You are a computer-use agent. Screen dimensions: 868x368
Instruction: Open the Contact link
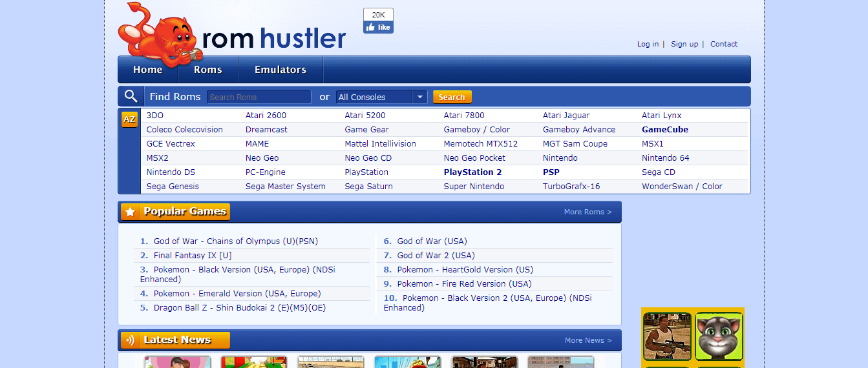point(724,44)
